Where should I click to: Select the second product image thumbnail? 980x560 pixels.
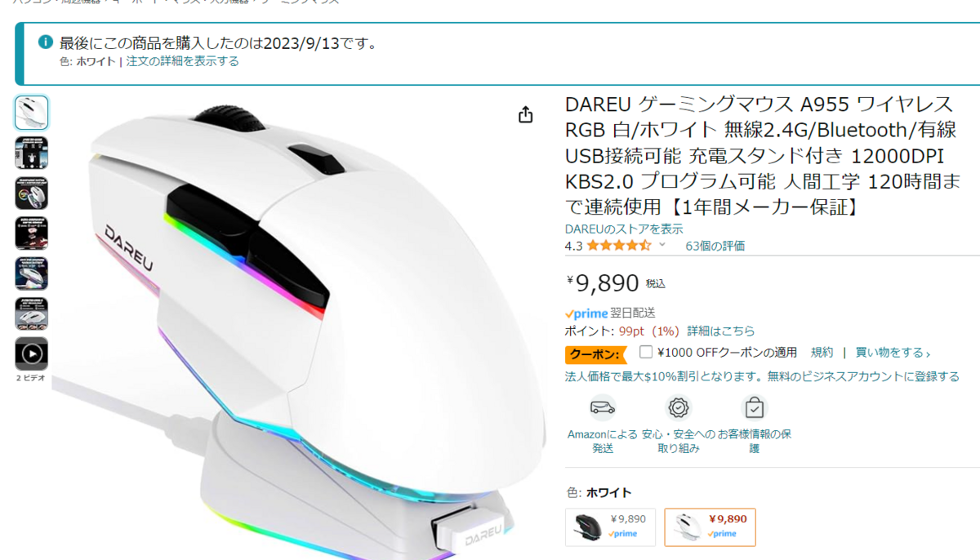(x=31, y=153)
